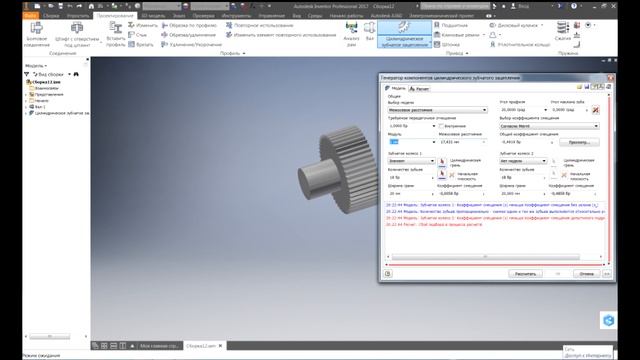This screenshot has width=640, height=360.
Task: Open the Модуль dropdown
Action: pyautogui.click(x=434, y=142)
